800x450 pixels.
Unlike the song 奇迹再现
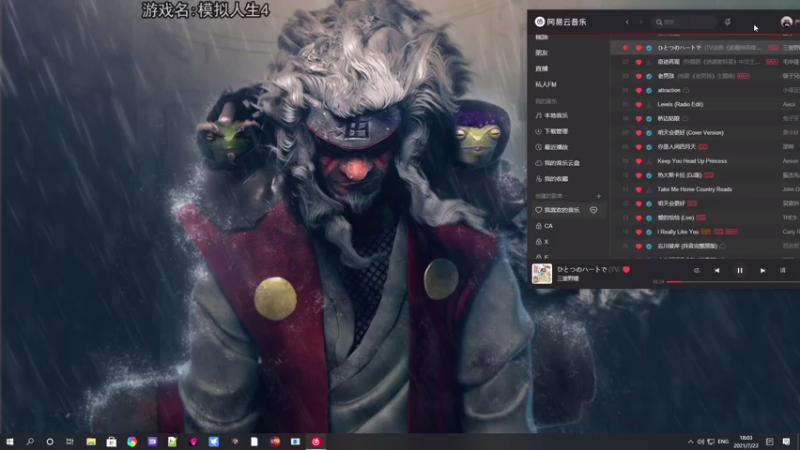pyautogui.click(x=638, y=62)
